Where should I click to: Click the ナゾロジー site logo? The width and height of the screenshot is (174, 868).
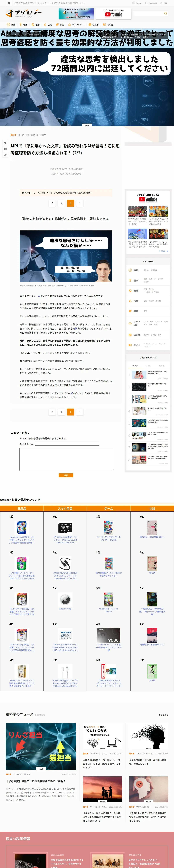tap(24, 13)
